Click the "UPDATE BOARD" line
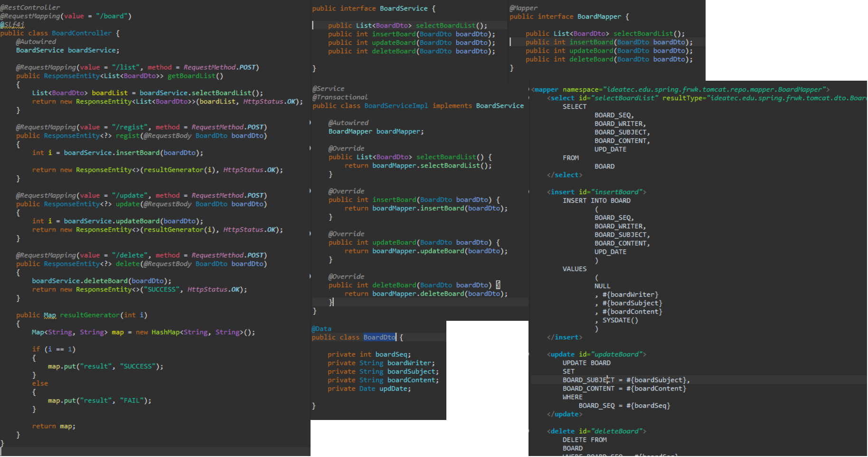Screen dimensions: 868x457 [586, 363]
